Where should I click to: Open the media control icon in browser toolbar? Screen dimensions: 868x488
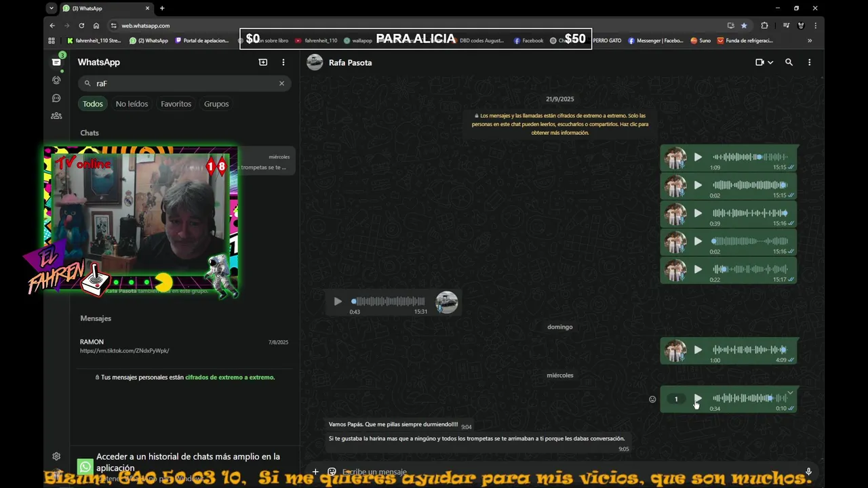786,26
